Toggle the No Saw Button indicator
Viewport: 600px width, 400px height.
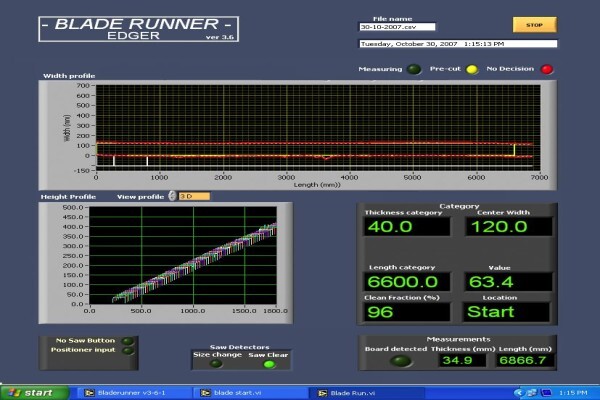pyautogui.click(x=127, y=341)
